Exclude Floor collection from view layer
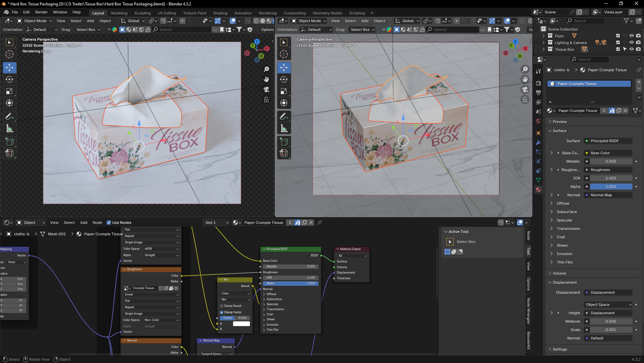The height and width of the screenshot is (363, 644). (618, 36)
